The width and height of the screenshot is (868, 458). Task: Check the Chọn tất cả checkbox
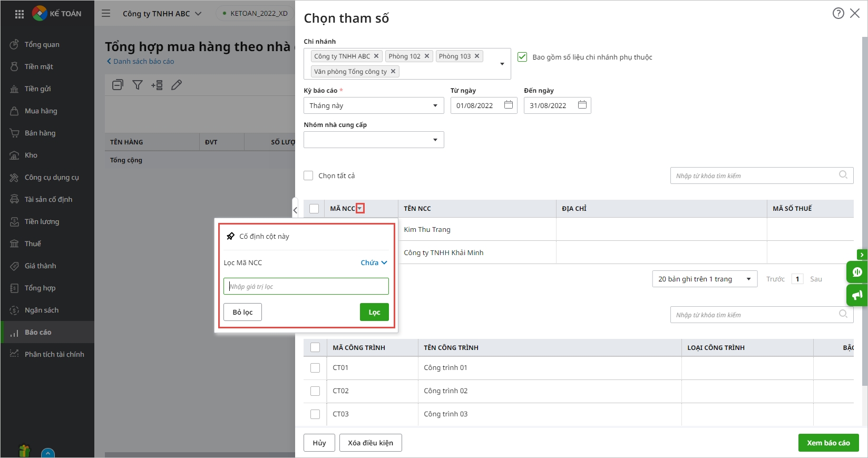pyautogui.click(x=309, y=176)
